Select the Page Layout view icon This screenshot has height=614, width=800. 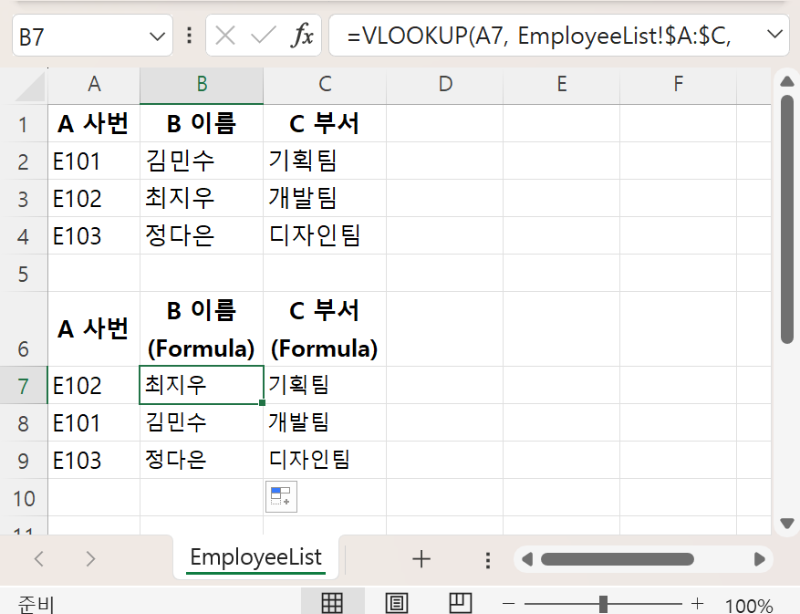(x=396, y=601)
